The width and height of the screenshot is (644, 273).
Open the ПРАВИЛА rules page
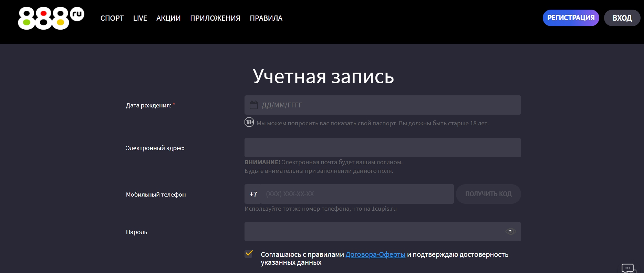266,18
